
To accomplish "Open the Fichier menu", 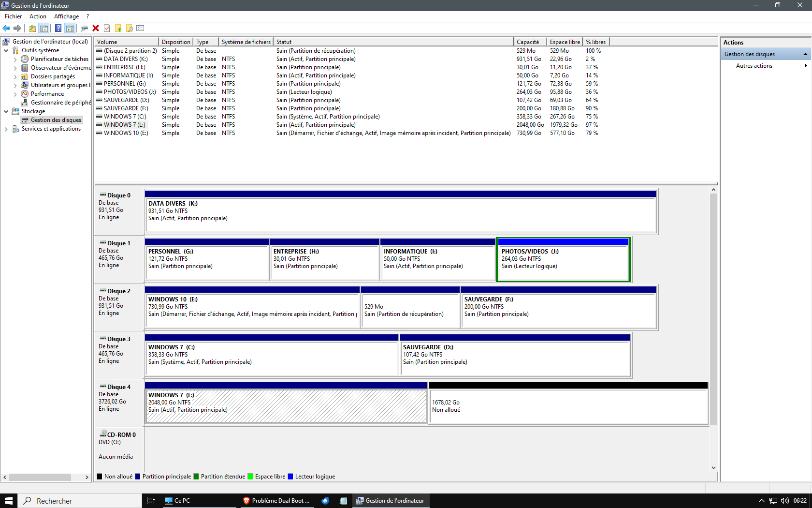I will [x=14, y=16].
